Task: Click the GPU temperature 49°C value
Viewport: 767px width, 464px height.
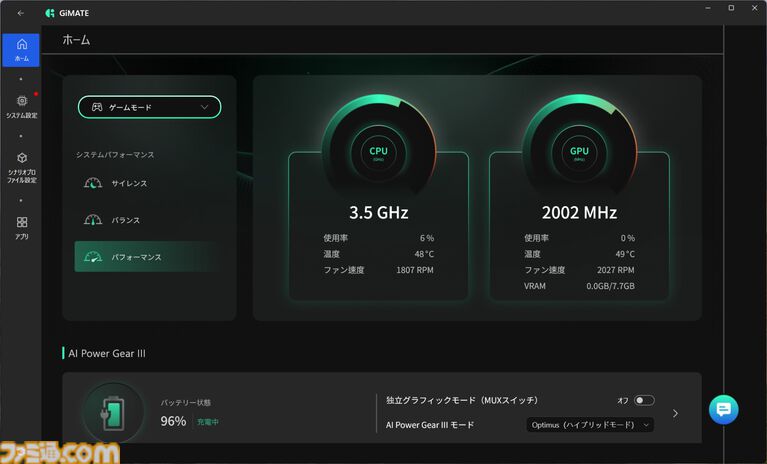Action: [625, 254]
